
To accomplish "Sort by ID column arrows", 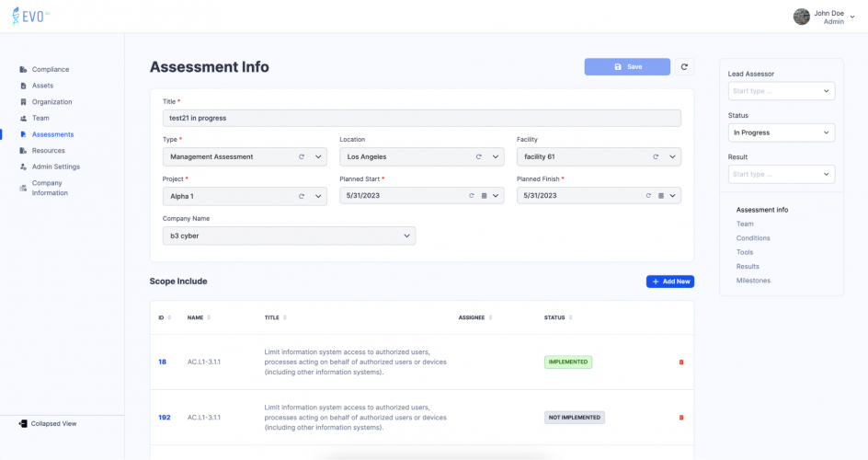I will pos(169,317).
